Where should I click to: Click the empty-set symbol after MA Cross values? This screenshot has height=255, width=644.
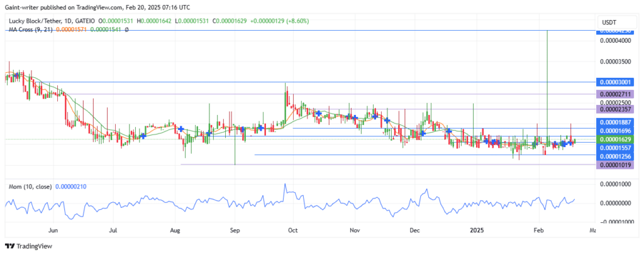(127, 30)
